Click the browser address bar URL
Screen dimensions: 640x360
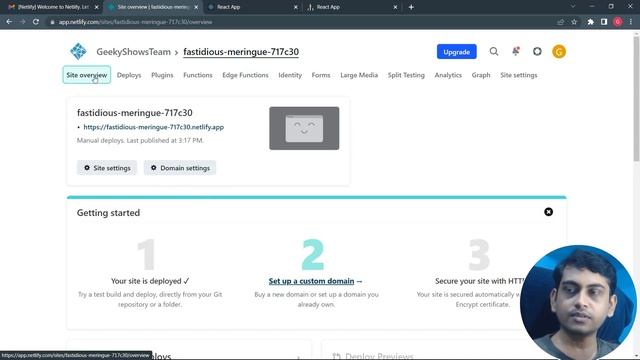pyautogui.click(x=135, y=22)
